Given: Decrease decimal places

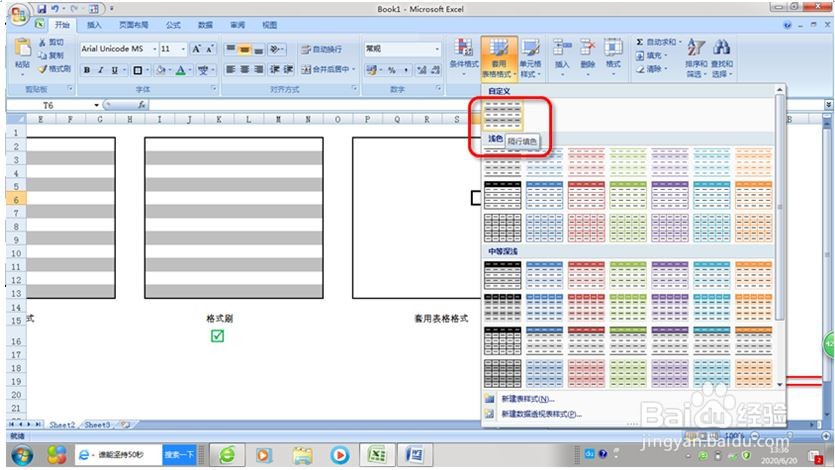Looking at the screenshot, I should click(x=436, y=70).
